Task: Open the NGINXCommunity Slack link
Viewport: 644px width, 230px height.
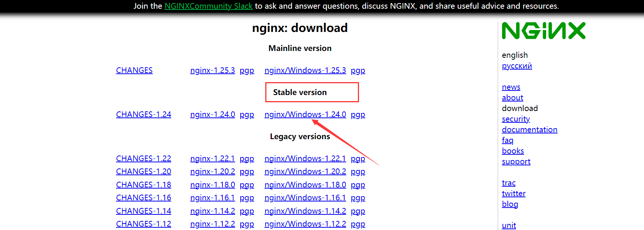Action: point(208,6)
